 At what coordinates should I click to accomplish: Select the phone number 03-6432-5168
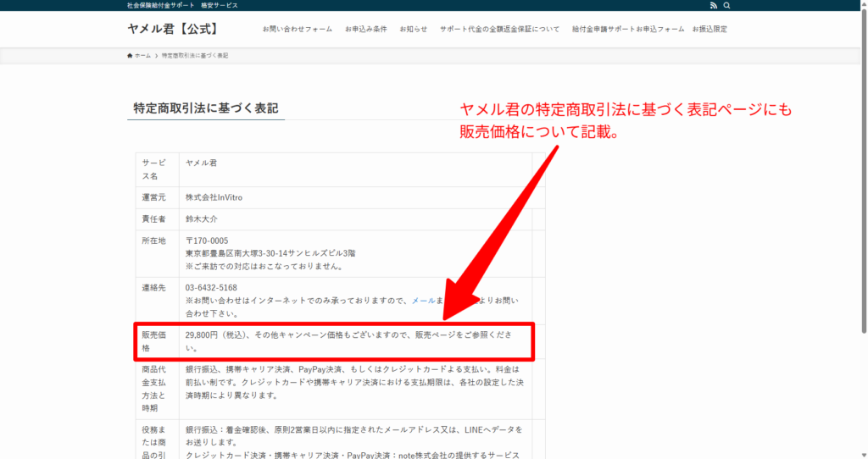pos(211,288)
